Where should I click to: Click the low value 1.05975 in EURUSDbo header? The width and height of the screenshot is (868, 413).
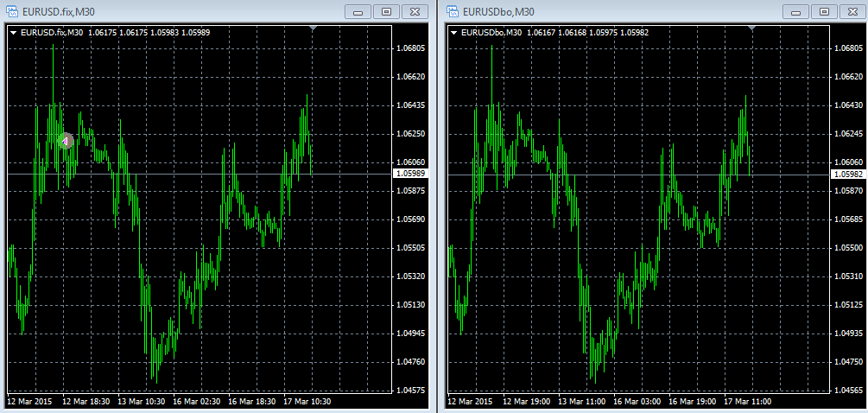(x=604, y=33)
